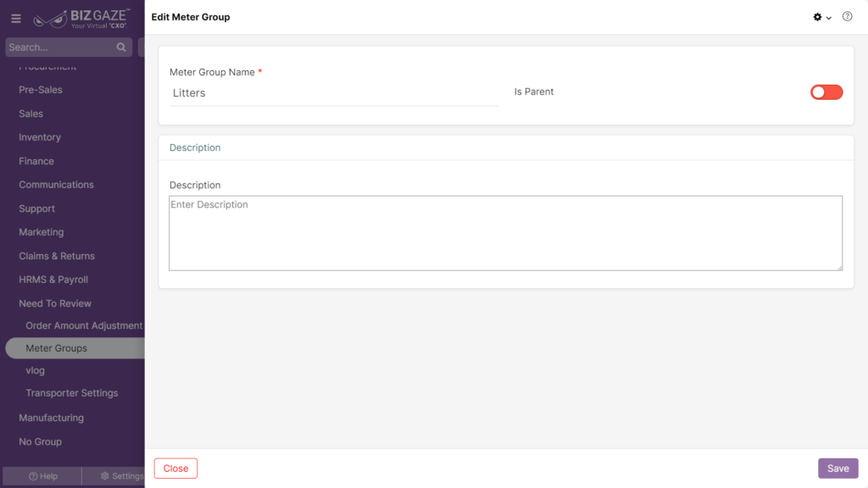
Task: Open the hamburger menu icon
Action: 16,19
